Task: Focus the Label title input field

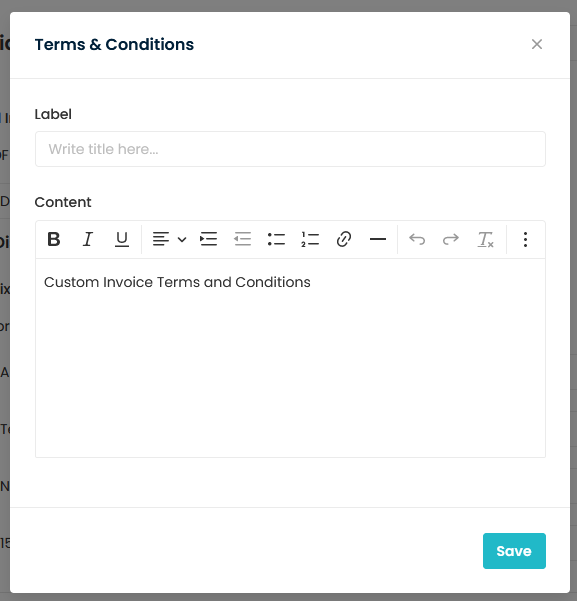Action: tap(290, 149)
